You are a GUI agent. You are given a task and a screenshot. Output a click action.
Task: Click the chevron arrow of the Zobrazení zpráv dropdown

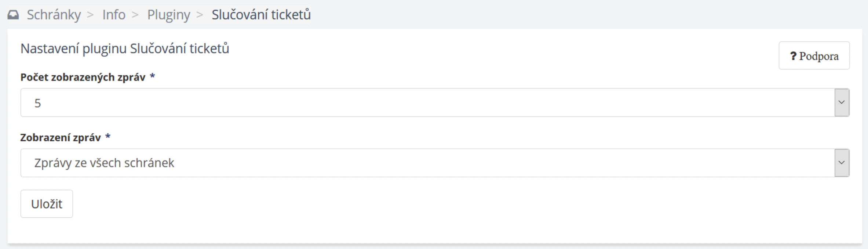click(x=842, y=163)
